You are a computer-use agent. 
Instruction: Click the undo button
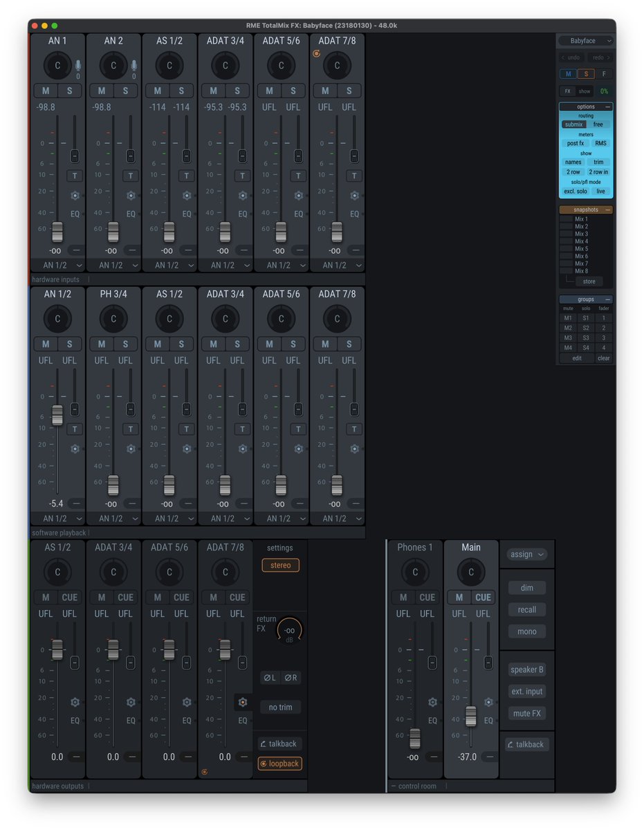[x=571, y=57]
